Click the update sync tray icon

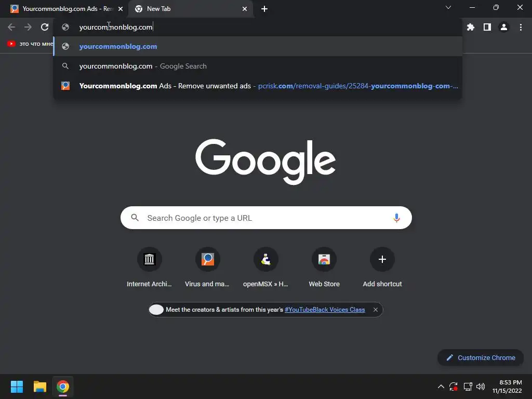454,387
